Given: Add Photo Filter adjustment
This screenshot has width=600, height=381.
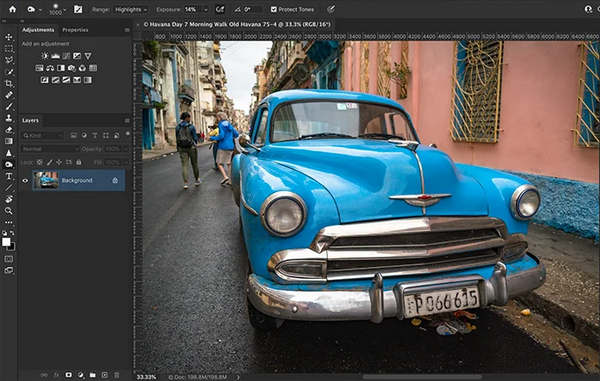Looking at the screenshot, I should [71, 68].
